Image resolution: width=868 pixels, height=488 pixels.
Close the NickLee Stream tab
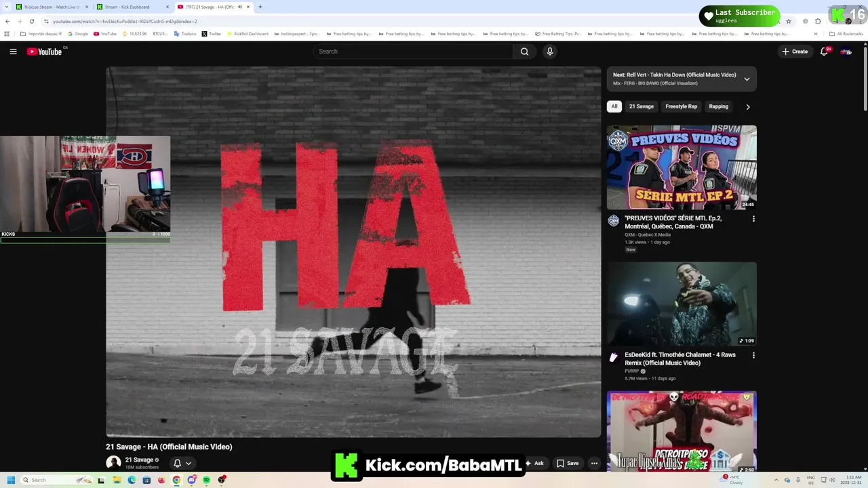tap(87, 7)
